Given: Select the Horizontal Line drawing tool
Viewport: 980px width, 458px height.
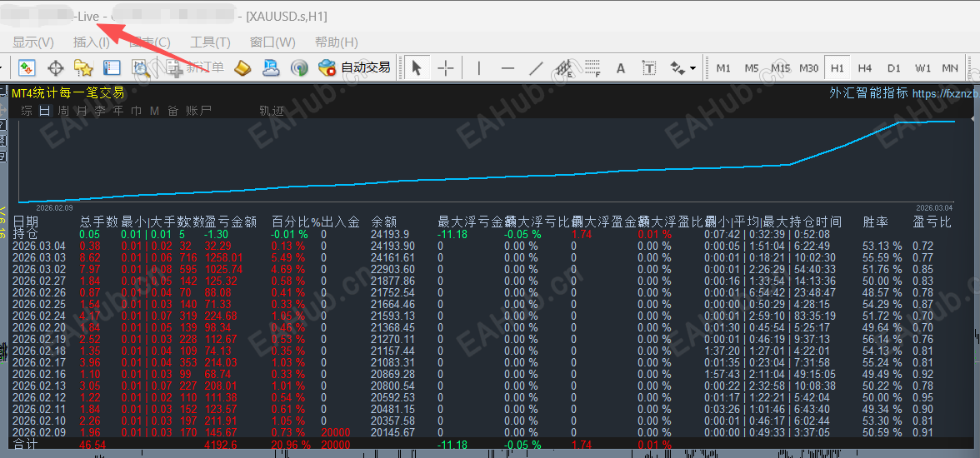Looking at the screenshot, I should pyautogui.click(x=507, y=67).
